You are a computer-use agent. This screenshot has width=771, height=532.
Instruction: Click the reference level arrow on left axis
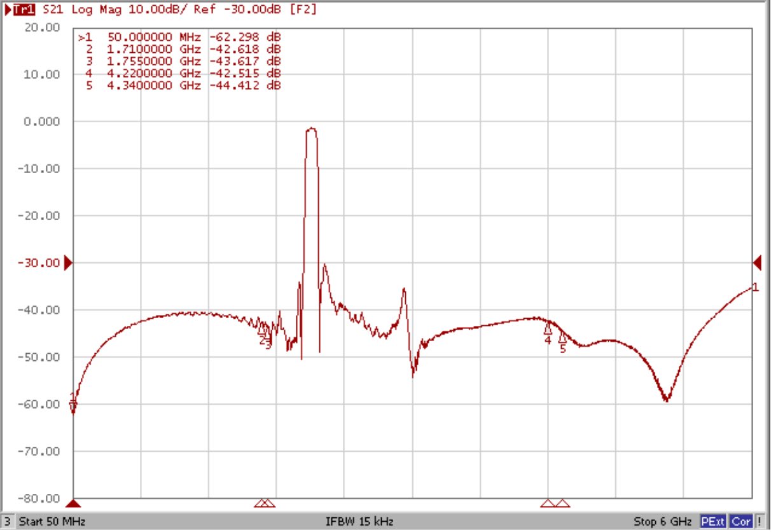tap(67, 262)
